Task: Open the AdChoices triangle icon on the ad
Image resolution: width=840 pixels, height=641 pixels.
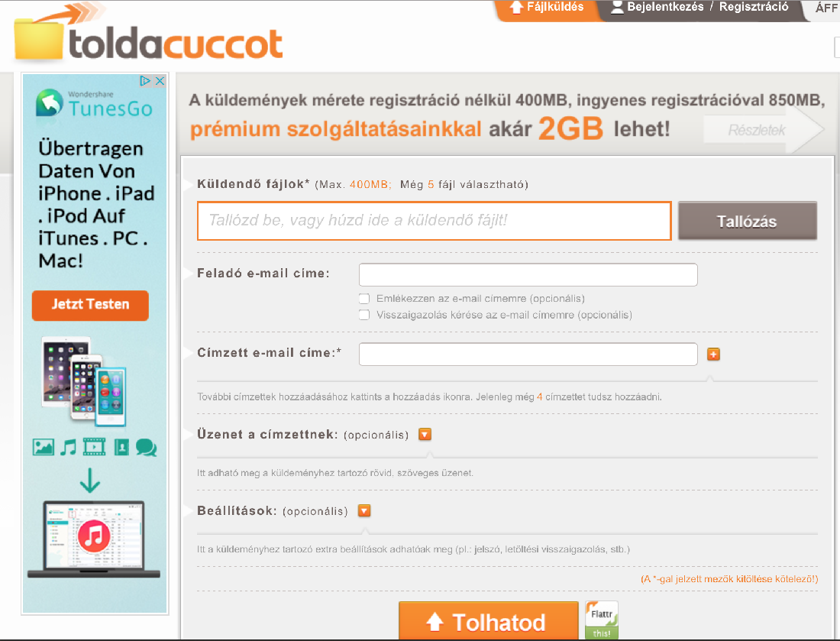Action: (144, 81)
